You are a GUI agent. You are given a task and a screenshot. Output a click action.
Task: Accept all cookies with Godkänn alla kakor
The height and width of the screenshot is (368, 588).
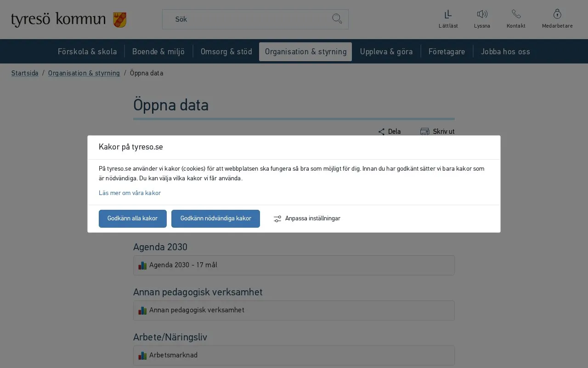[133, 218]
